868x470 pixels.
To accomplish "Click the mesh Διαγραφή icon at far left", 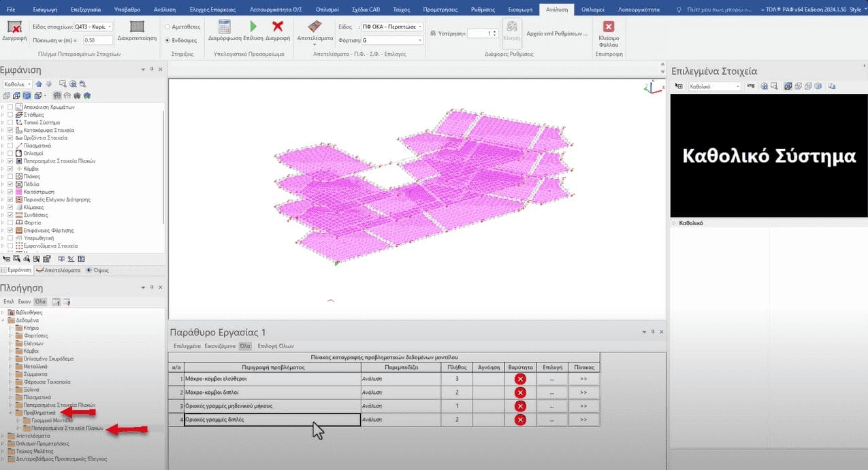I will (x=14, y=27).
